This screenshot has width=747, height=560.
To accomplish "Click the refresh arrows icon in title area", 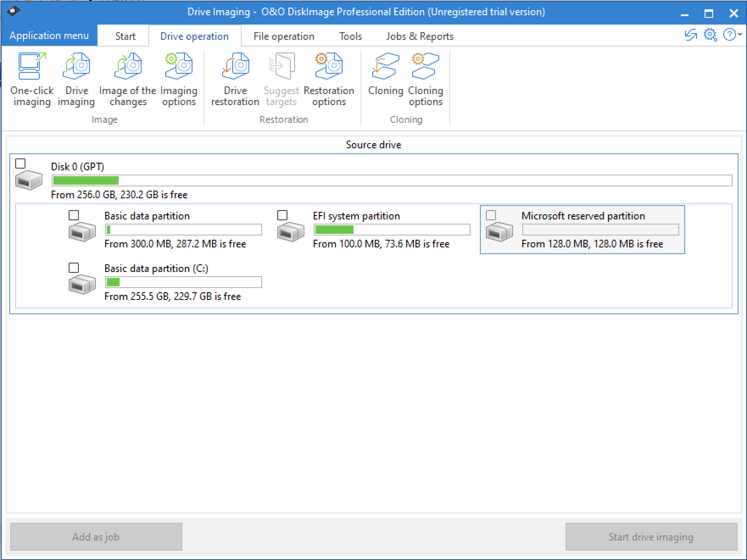I will click(691, 35).
